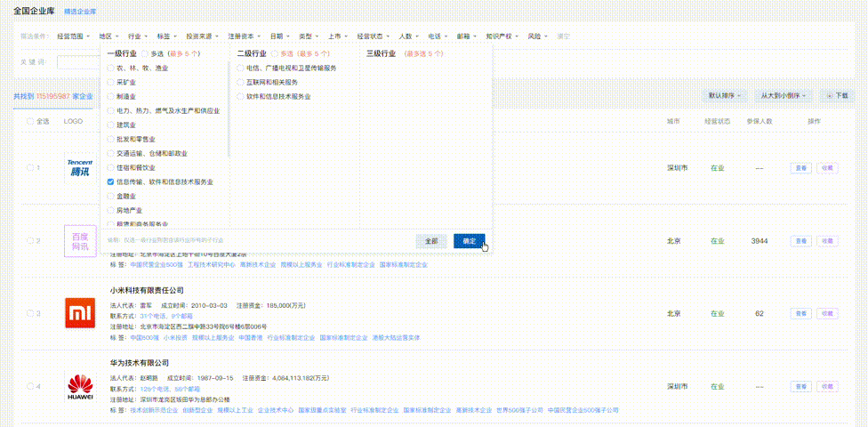
Task: Click the Tencent company logo
Action: tap(80, 167)
